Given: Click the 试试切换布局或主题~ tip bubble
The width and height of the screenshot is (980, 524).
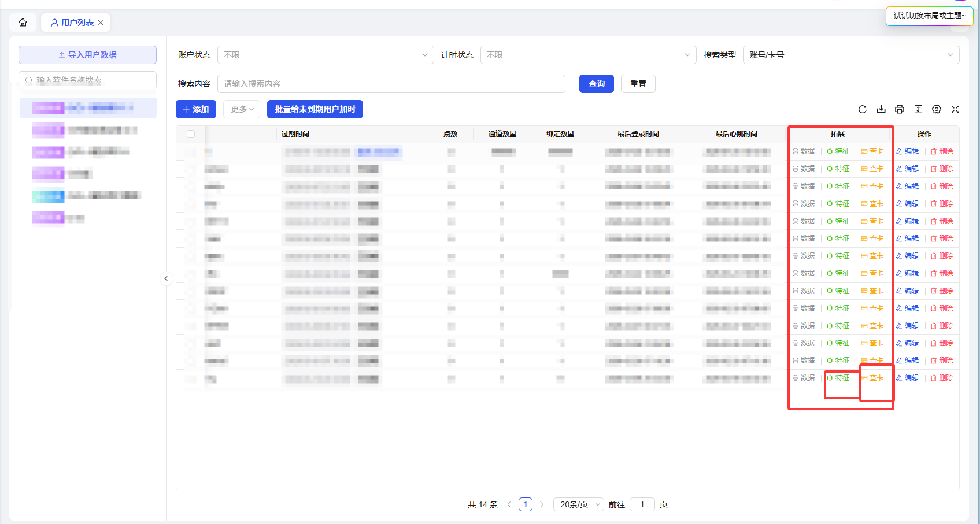Looking at the screenshot, I should [x=929, y=16].
